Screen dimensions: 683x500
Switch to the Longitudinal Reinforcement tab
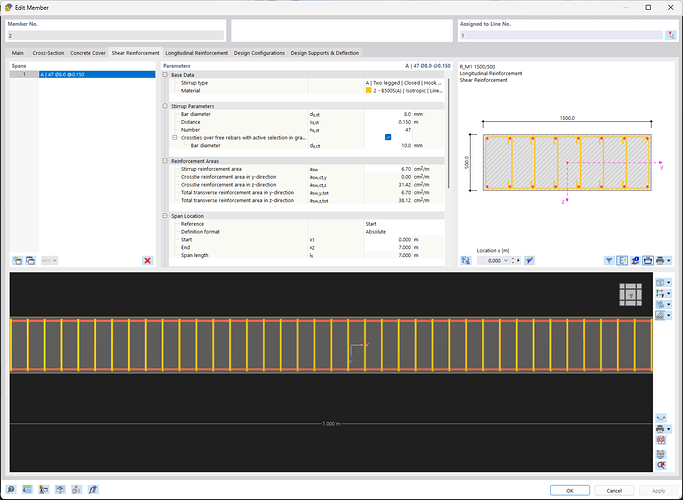pos(196,53)
